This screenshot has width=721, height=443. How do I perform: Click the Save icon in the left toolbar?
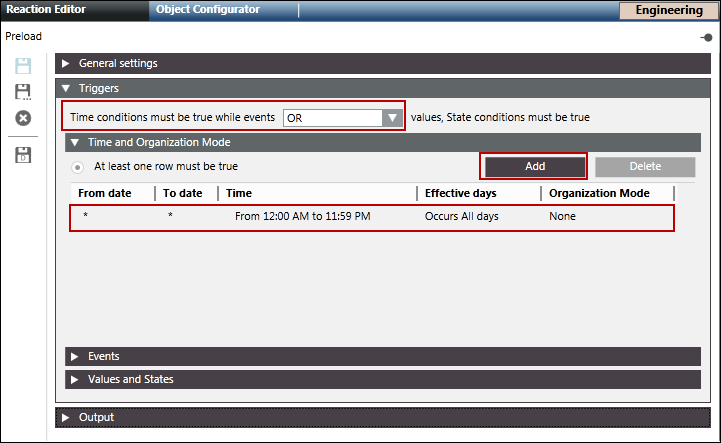click(23, 66)
